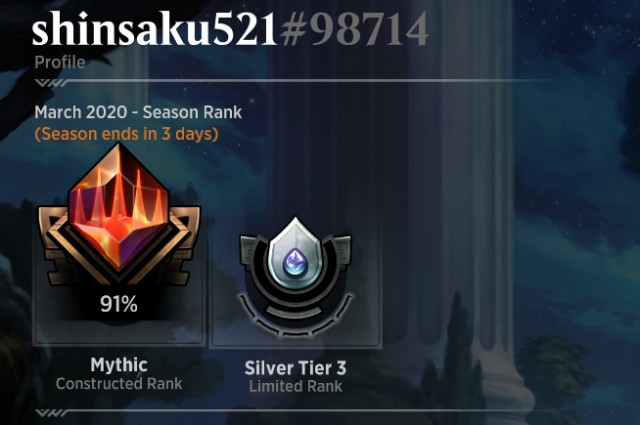Viewport: 640px width, 425px height.
Task: Click the Limited Rank caption
Action: point(296,387)
